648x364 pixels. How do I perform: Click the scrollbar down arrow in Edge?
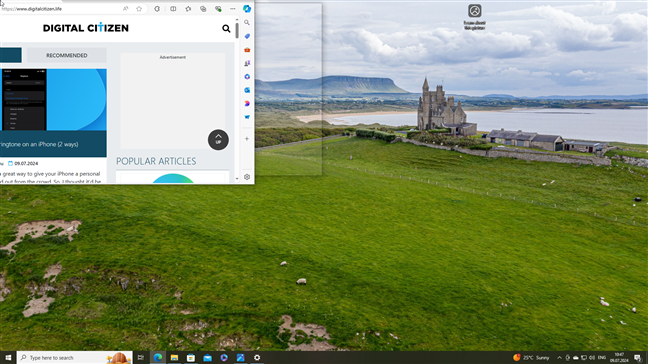237,179
